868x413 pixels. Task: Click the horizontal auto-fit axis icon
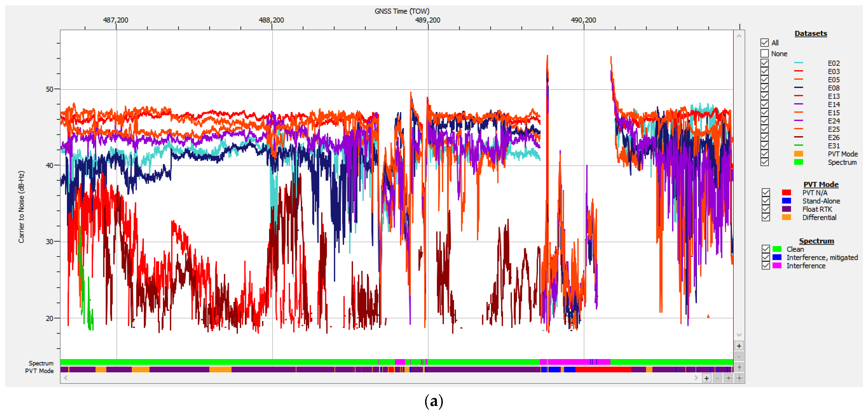tap(728, 378)
